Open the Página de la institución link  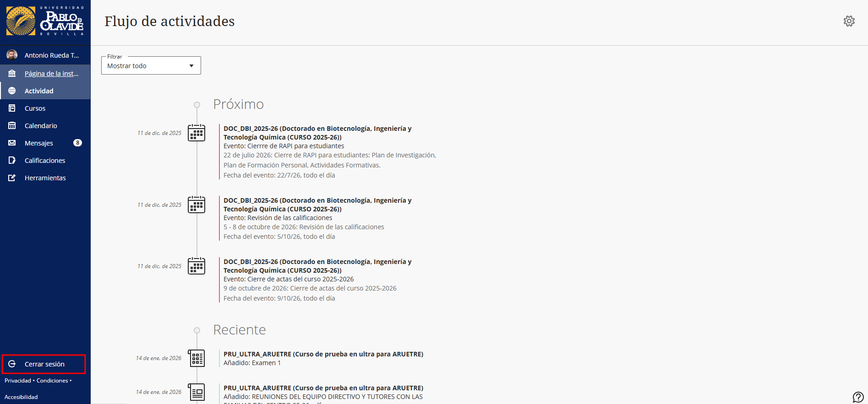(51, 74)
